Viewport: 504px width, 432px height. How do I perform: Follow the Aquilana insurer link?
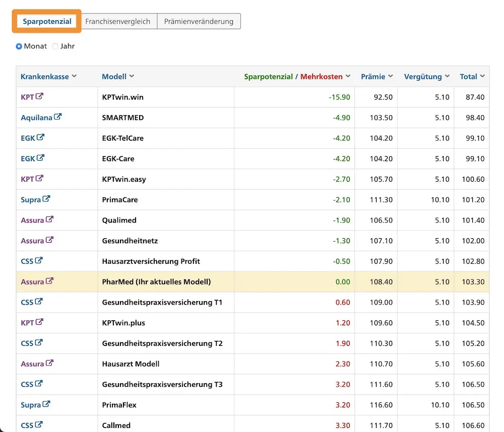[x=36, y=117]
